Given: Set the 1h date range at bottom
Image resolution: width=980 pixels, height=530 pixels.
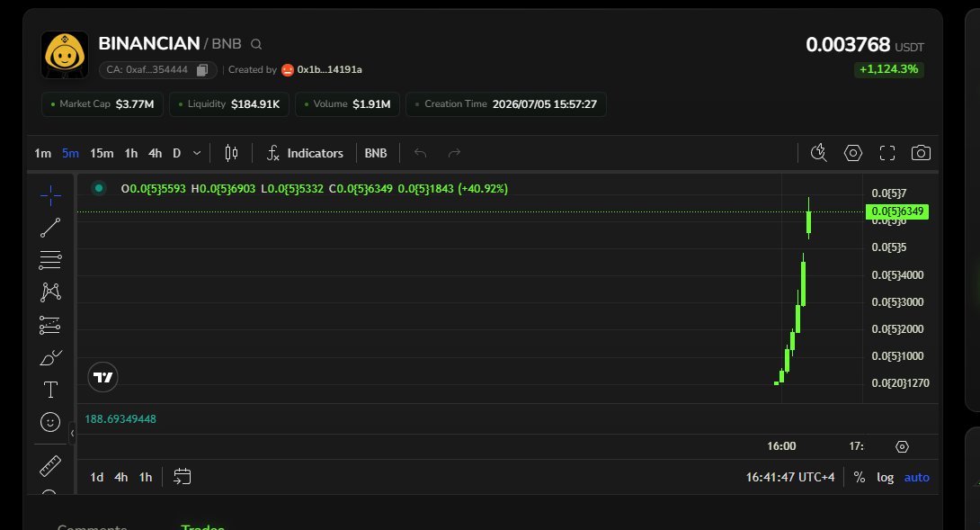Looking at the screenshot, I should click(146, 478).
